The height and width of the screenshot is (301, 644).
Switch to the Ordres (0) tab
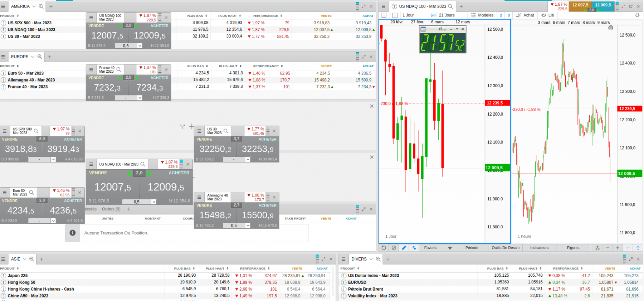pos(111,209)
